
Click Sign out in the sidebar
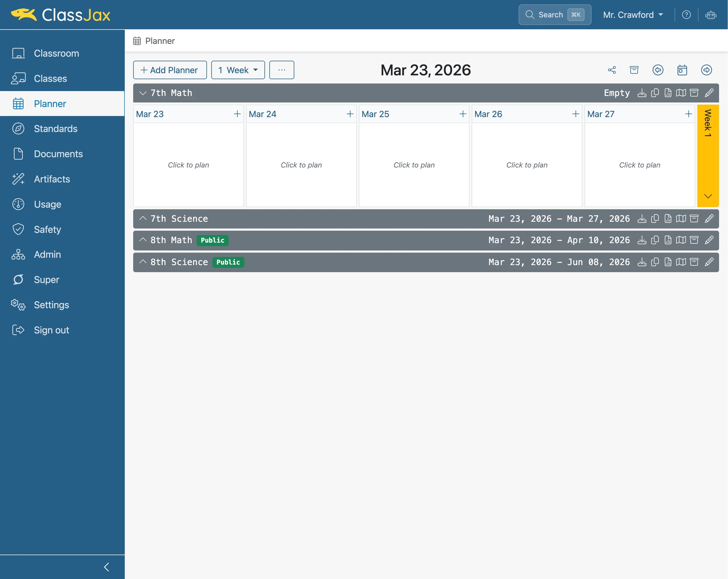(x=62, y=330)
